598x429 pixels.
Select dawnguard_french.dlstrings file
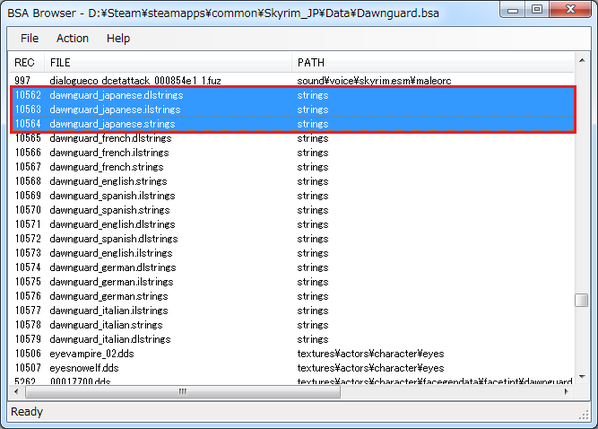coord(111,138)
